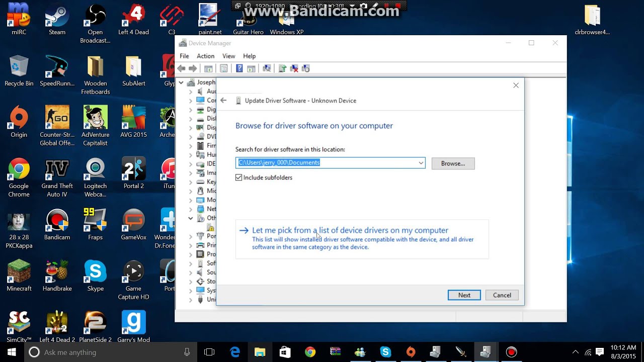The height and width of the screenshot is (362, 644).
Task: Open Task View from the taskbar
Action: click(x=209, y=352)
